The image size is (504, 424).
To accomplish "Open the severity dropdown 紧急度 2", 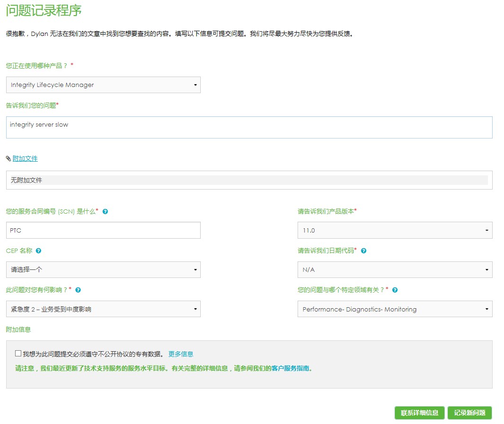I will tap(103, 309).
